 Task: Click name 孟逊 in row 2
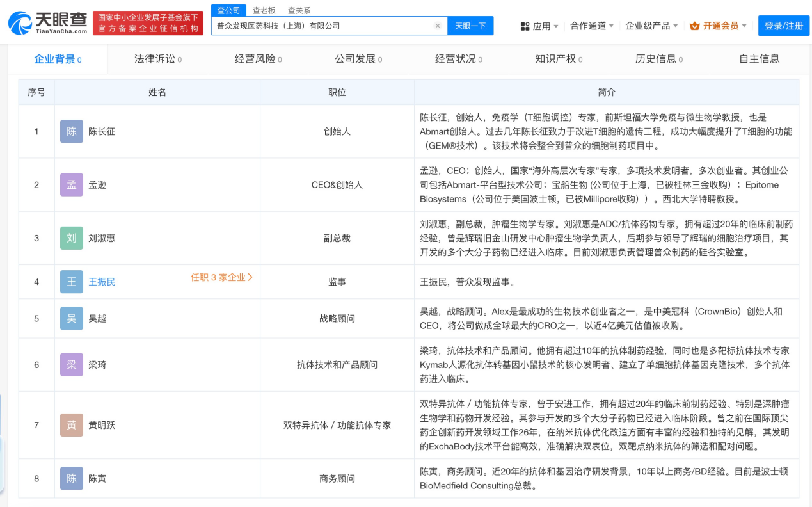click(x=97, y=184)
